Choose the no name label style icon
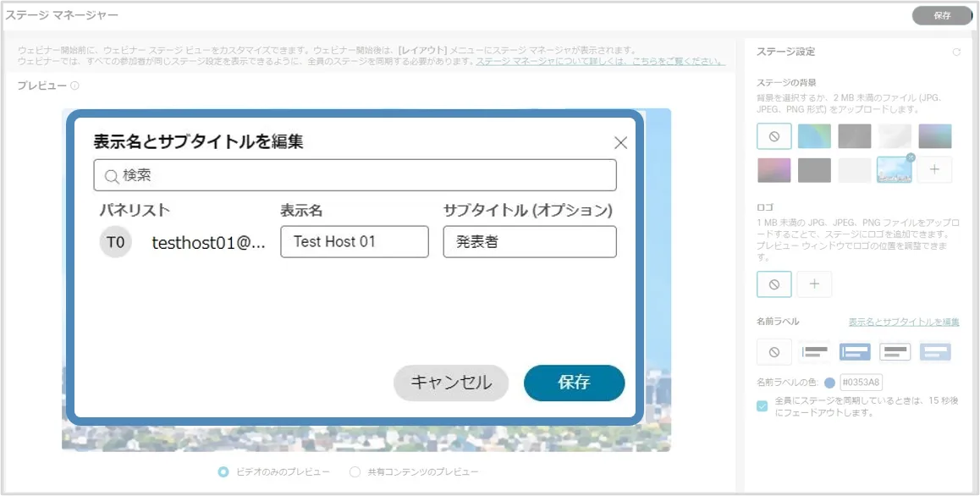Screen dimensions: 980x496 pyautogui.click(x=774, y=351)
